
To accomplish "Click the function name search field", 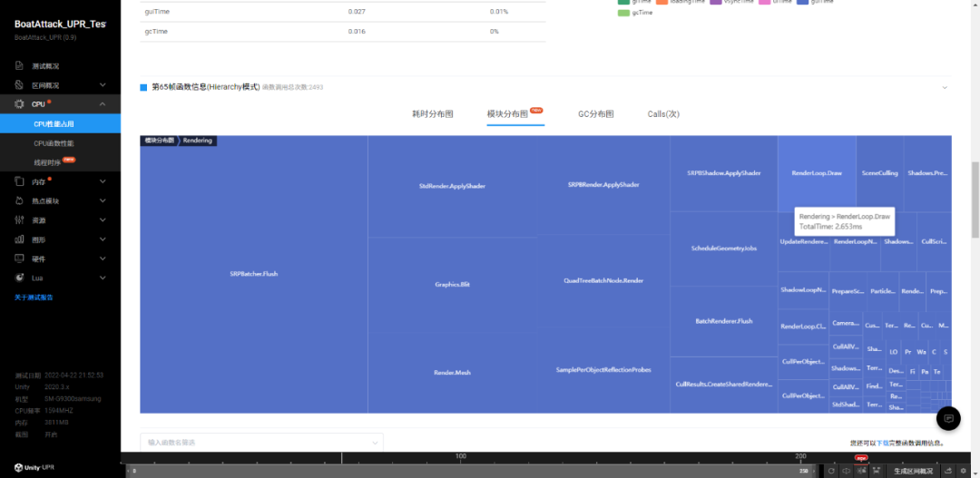I will (261, 442).
